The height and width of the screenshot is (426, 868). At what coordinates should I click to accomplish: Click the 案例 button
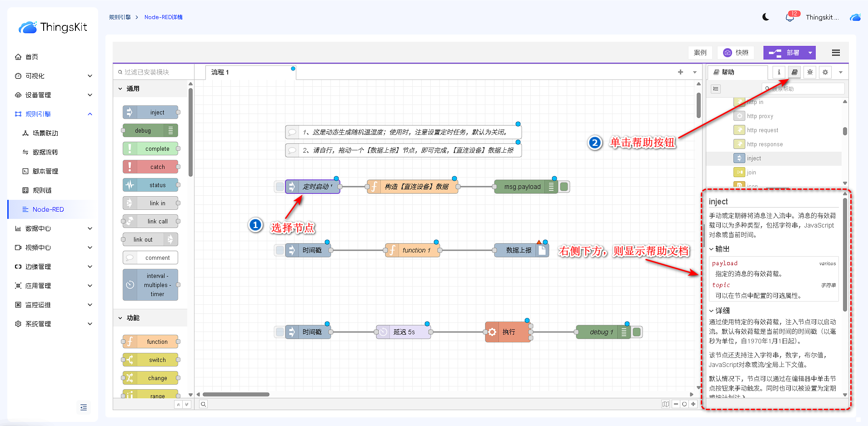click(700, 53)
